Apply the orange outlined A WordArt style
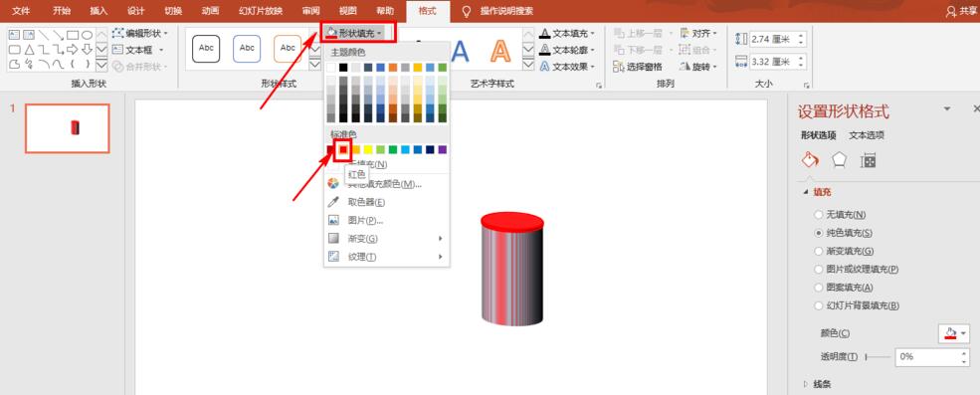 pos(500,52)
